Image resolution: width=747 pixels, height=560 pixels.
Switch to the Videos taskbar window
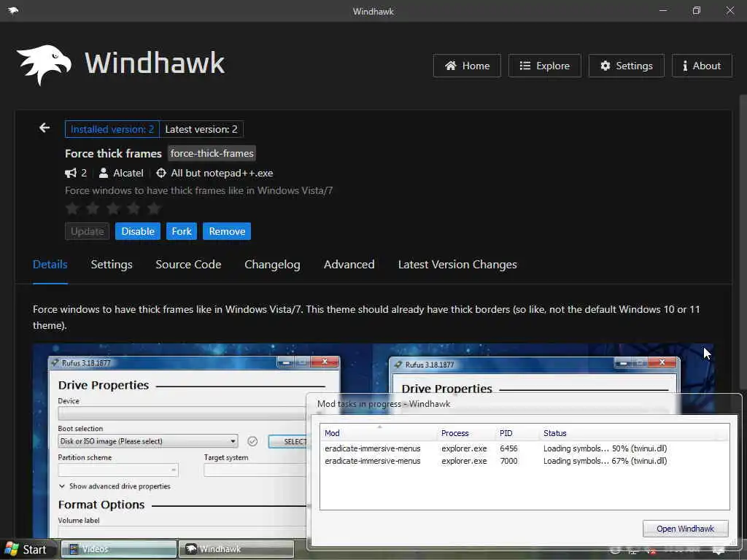(119, 549)
